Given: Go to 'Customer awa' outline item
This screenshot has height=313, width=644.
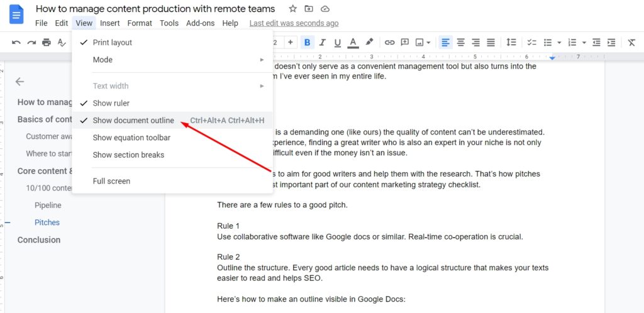Looking at the screenshot, I should click(49, 136).
